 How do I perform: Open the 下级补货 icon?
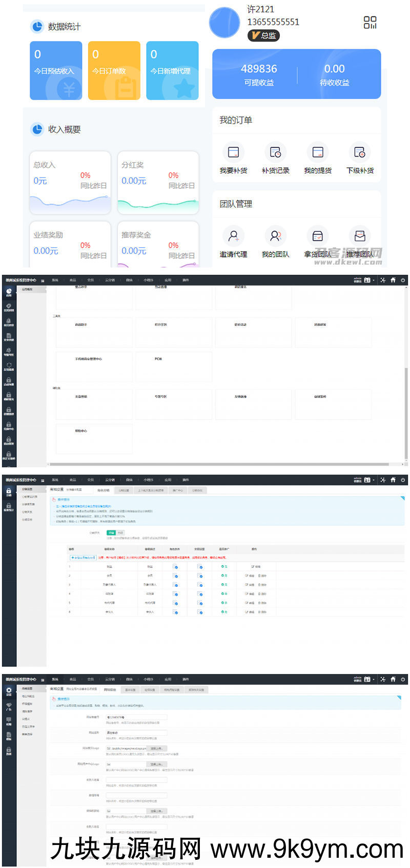(x=360, y=152)
